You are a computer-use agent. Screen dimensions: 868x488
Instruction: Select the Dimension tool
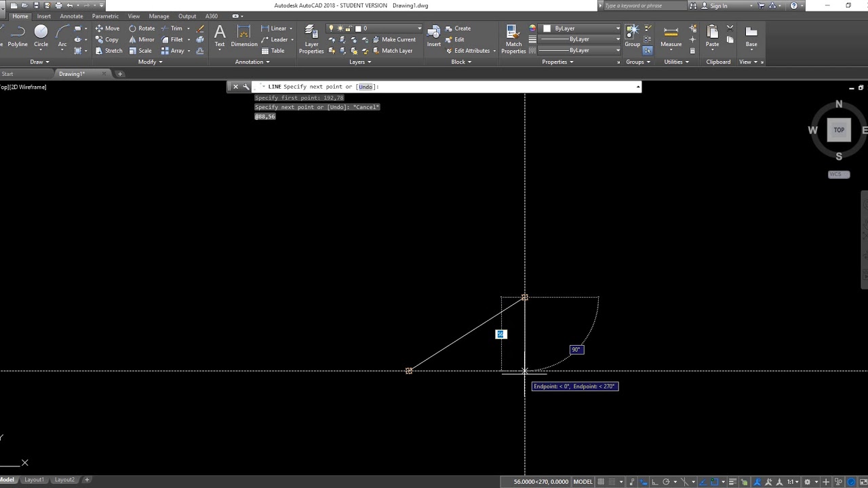click(244, 36)
